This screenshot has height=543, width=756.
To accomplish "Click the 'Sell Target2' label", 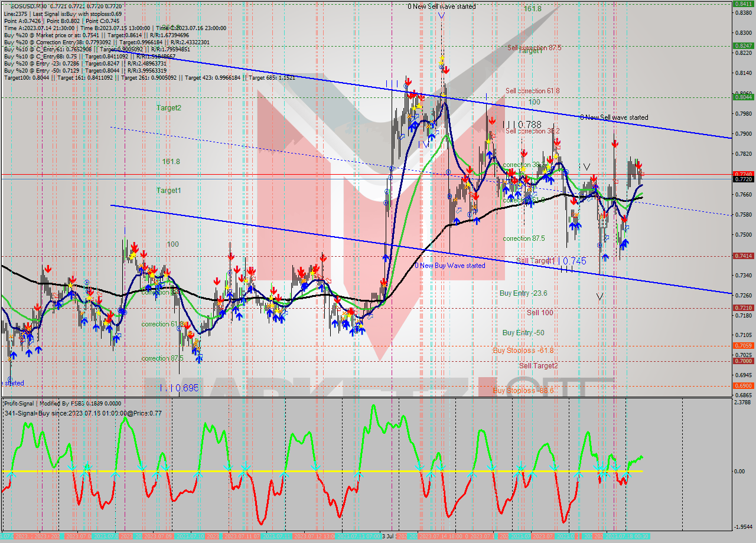I will click(538, 366).
